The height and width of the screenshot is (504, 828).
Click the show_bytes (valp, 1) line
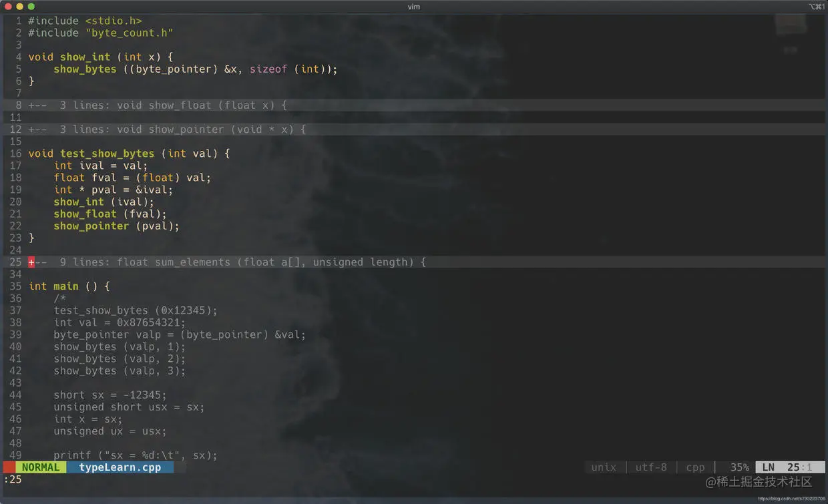(x=120, y=346)
